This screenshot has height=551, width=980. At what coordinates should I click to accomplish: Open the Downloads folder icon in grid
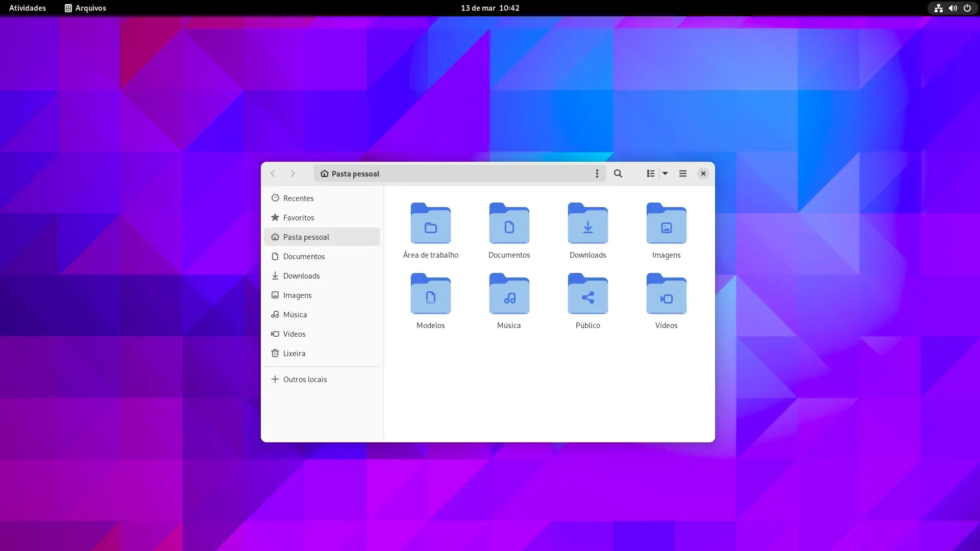[587, 223]
